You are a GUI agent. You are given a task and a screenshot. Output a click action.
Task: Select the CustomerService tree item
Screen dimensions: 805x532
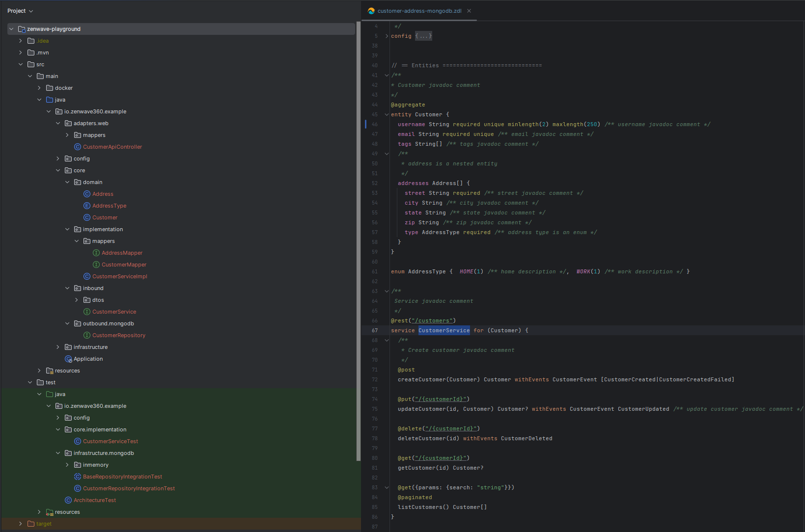(x=114, y=312)
